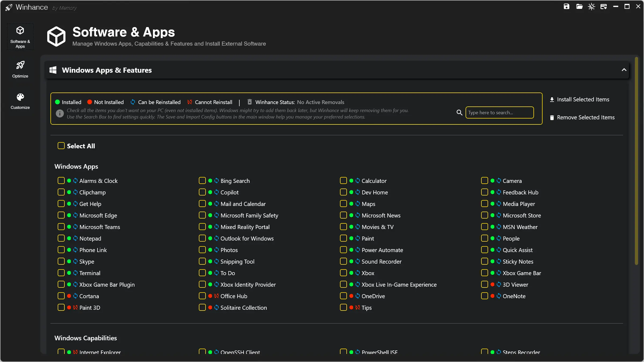This screenshot has width=644, height=362.
Task: Click the red status dot beside OneNote
Action: tap(492, 296)
